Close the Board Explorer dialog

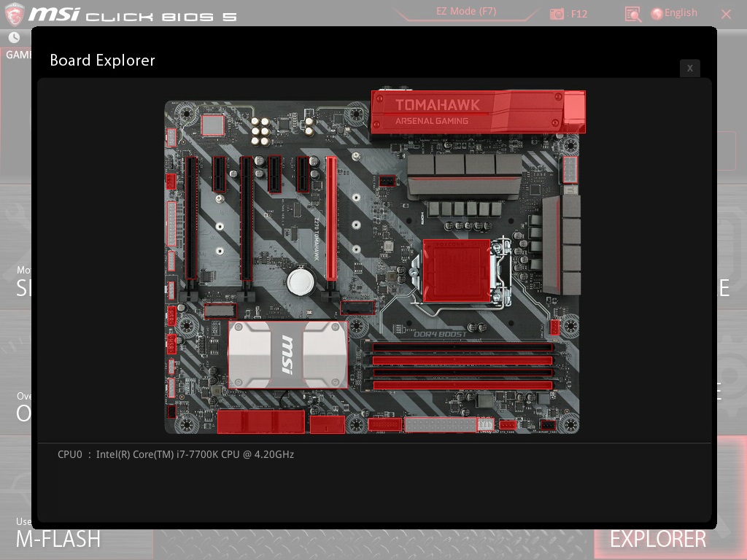click(689, 69)
